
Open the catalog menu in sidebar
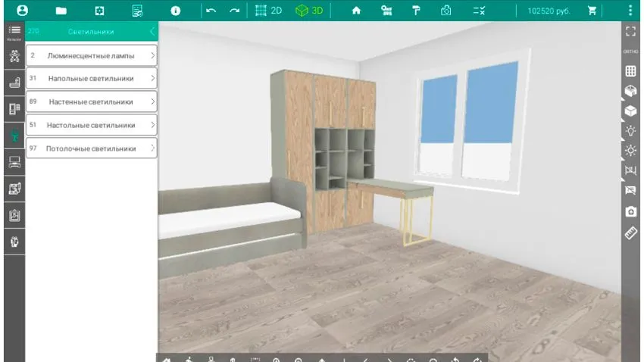pyautogui.click(x=14, y=31)
